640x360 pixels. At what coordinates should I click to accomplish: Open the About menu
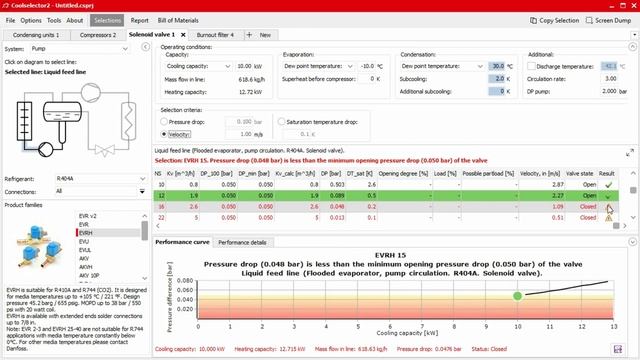tap(75, 20)
